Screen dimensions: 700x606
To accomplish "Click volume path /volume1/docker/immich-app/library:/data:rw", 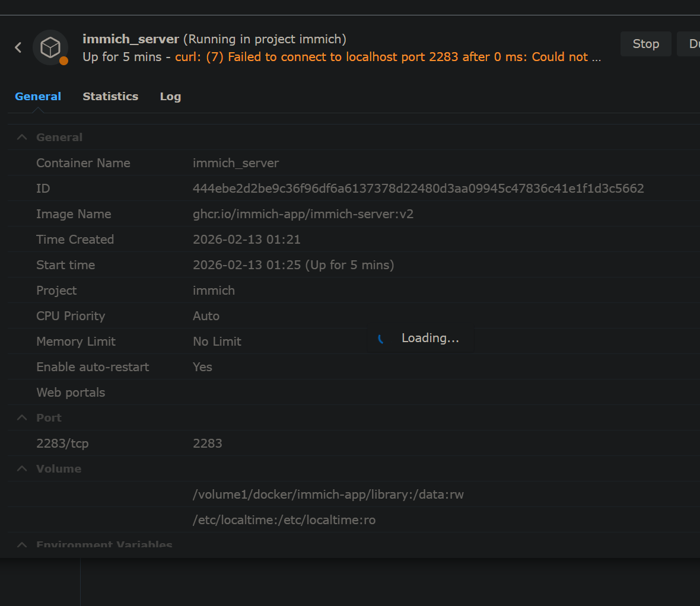I will pos(328,494).
